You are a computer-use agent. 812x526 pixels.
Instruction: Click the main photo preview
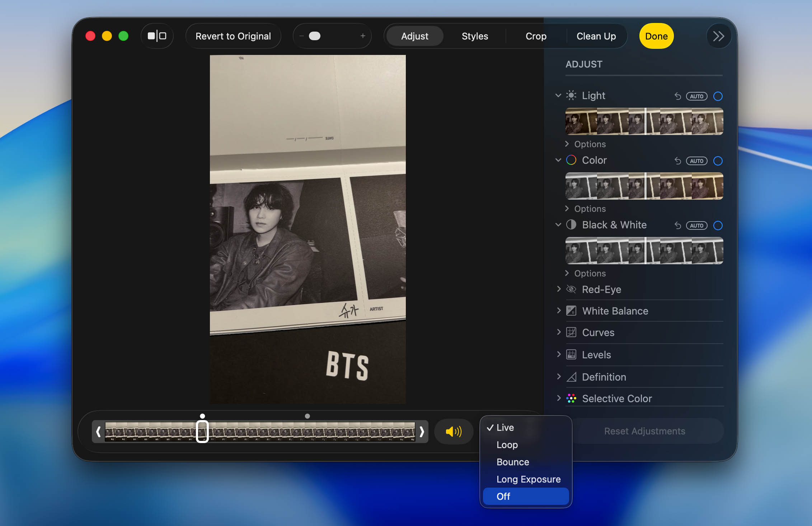coord(308,229)
